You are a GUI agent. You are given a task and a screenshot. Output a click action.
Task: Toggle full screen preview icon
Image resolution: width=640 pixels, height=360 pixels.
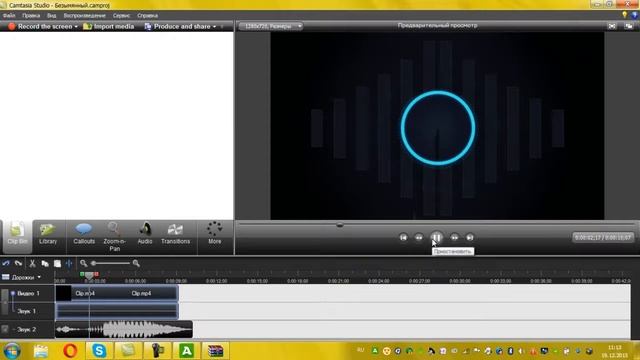pos(612,26)
